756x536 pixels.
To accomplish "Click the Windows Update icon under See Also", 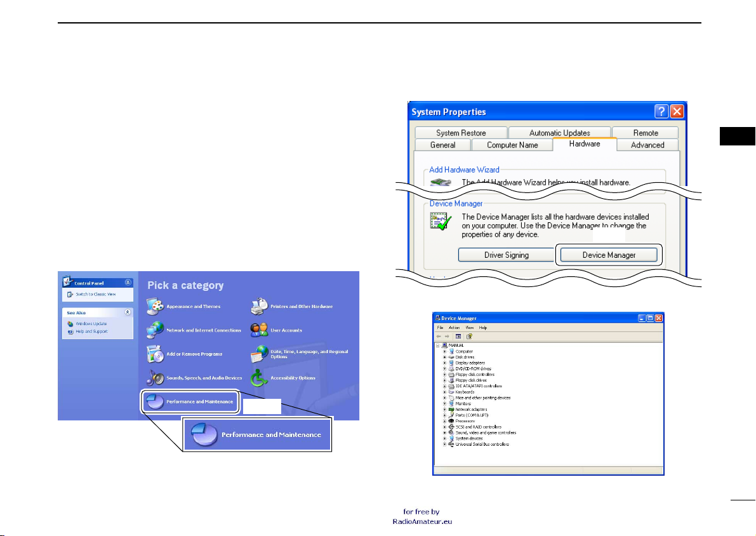I will click(70, 324).
